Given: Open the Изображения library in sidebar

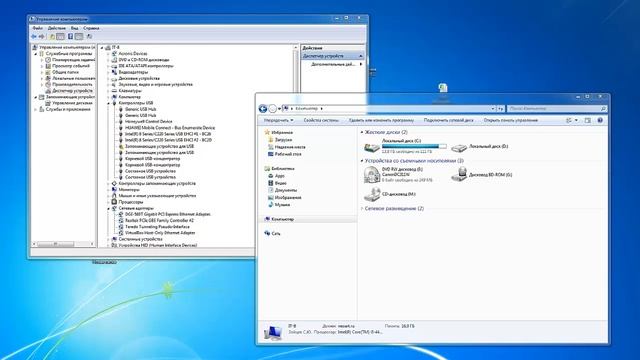Looking at the screenshot, I should (x=284, y=198).
